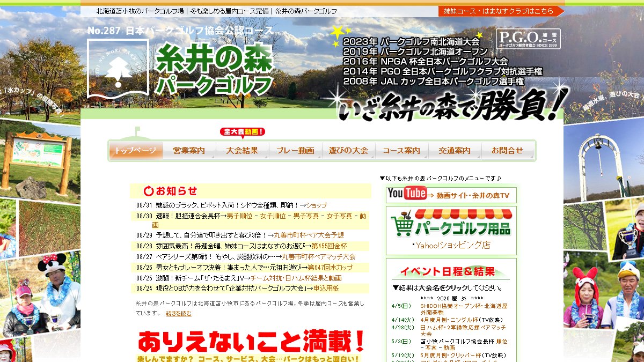Click the Itoi no Mori tree logo emblem
The image size is (644, 362).
click(x=118, y=68)
